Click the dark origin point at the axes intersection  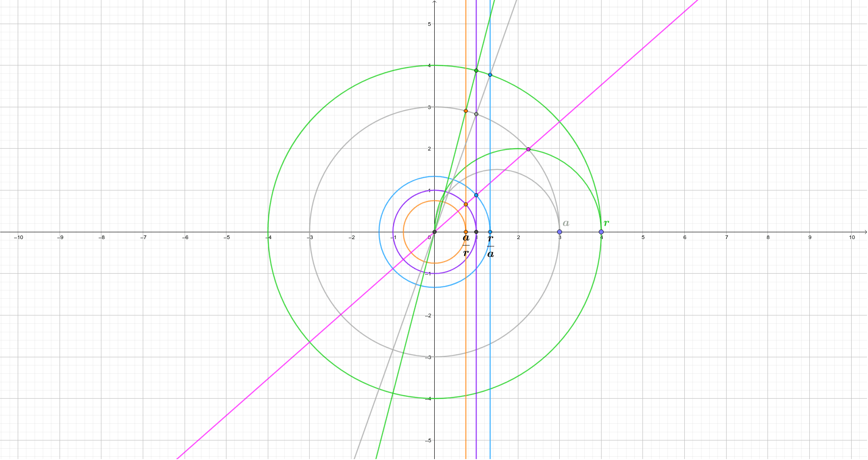[x=434, y=232]
